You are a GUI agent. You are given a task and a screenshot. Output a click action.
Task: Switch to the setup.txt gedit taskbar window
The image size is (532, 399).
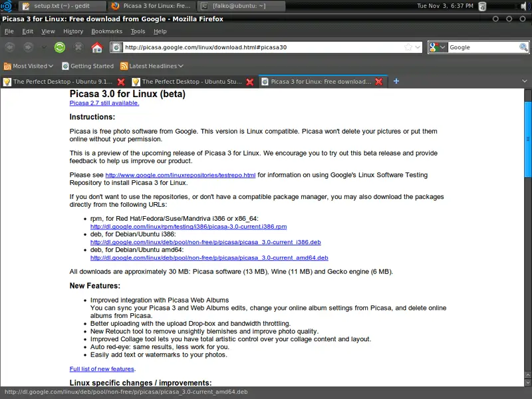pos(62,6)
